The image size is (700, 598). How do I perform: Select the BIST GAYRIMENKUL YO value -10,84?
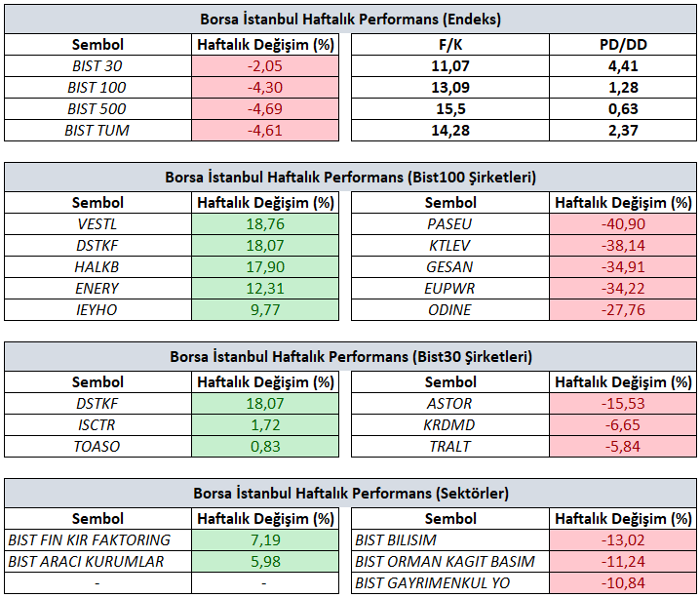(623, 583)
